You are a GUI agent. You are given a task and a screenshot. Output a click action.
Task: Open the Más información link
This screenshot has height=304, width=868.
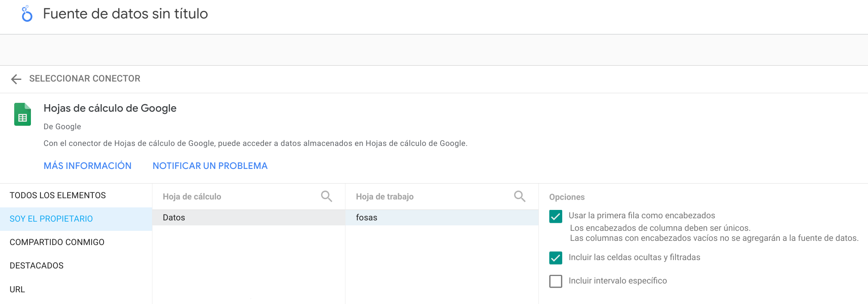coord(87,166)
